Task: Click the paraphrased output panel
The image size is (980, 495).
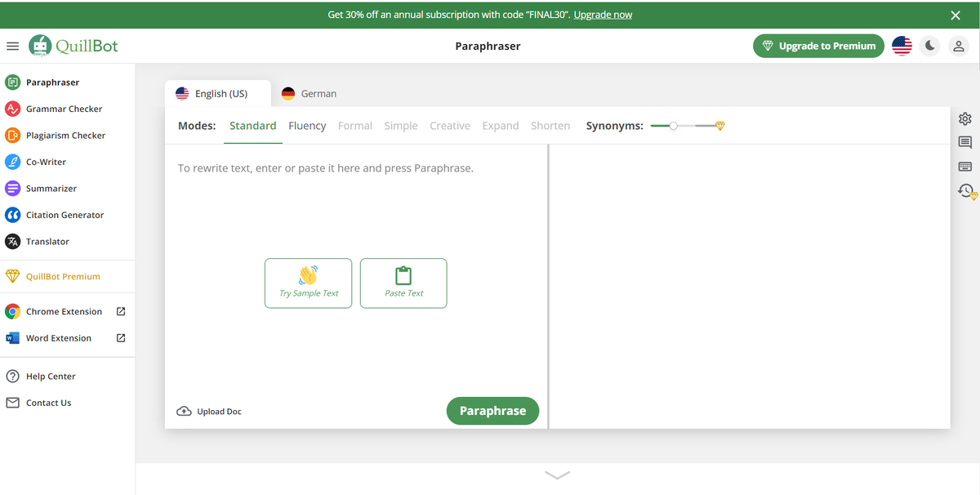Action: click(x=750, y=286)
